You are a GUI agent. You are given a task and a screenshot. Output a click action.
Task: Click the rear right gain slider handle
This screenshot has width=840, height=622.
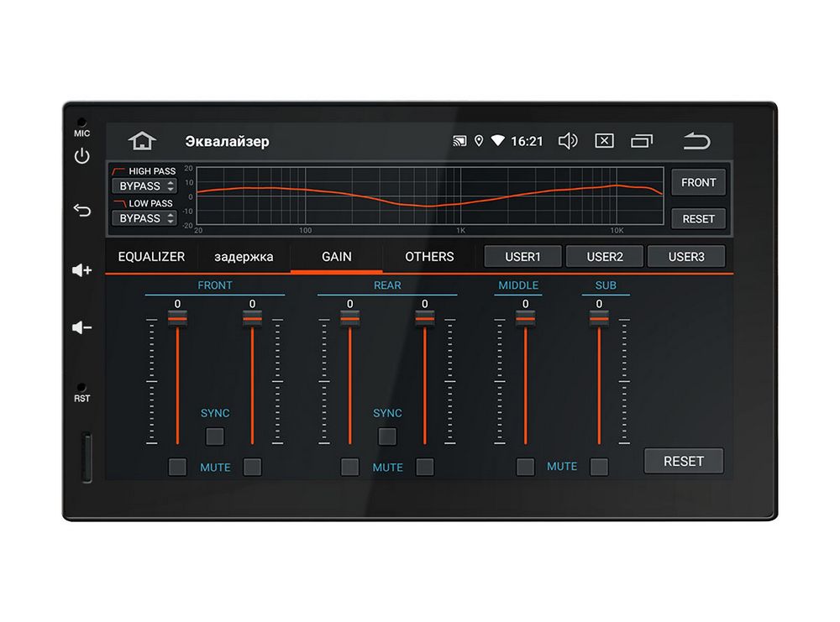click(x=425, y=319)
